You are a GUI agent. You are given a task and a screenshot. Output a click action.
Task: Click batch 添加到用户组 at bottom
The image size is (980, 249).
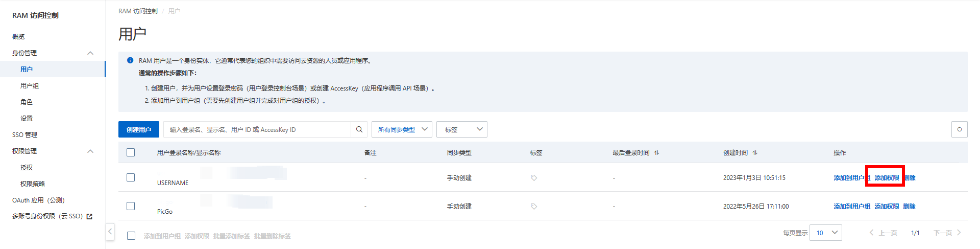click(x=162, y=236)
